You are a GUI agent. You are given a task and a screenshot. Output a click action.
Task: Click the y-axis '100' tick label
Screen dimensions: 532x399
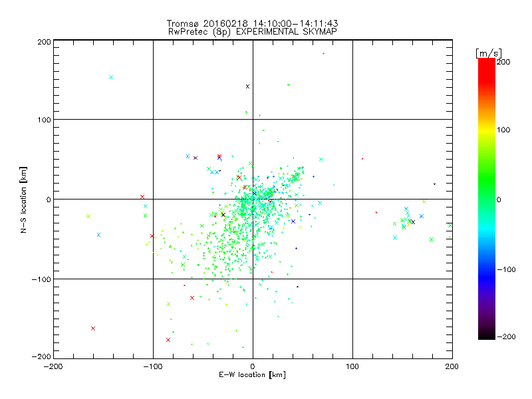pyautogui.click(x=44, y=120)
